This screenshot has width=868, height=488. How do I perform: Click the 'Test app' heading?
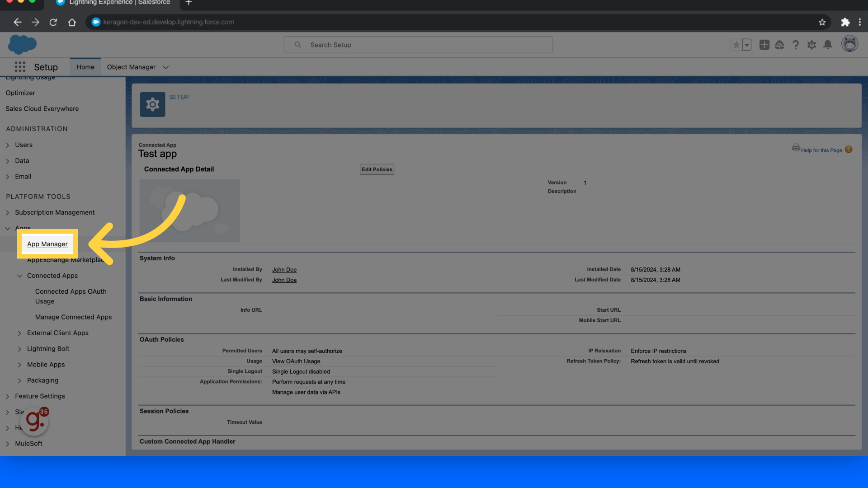point(157,154)
